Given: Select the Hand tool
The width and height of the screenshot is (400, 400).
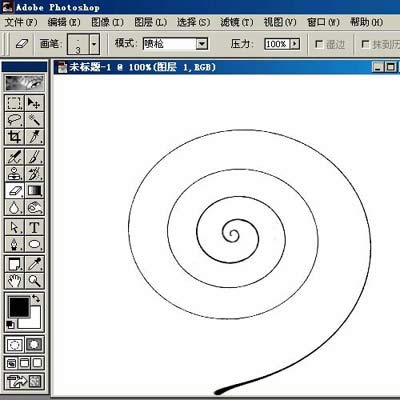Looking at the screenshot, I should pyautogui.click(x=14, y=281).
